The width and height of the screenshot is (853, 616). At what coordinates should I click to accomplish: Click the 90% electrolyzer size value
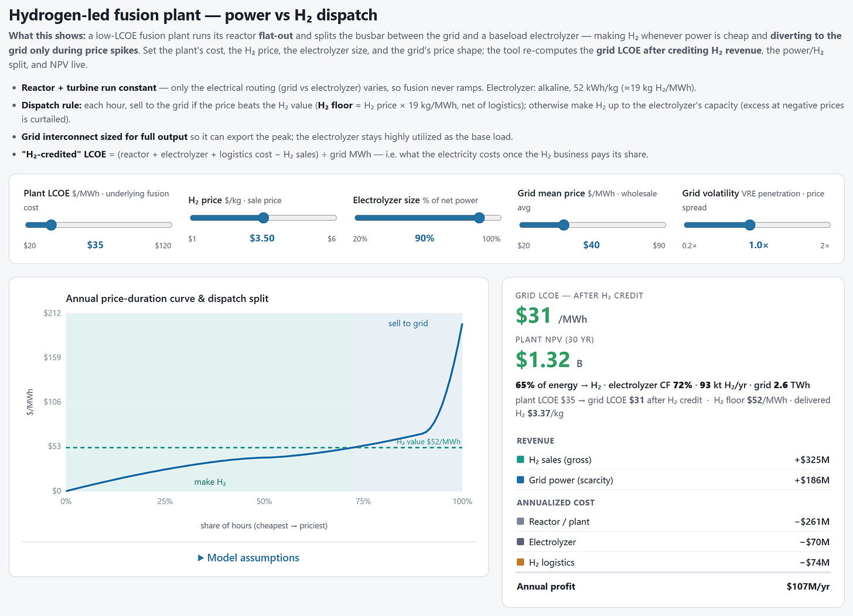pos(425,238)
